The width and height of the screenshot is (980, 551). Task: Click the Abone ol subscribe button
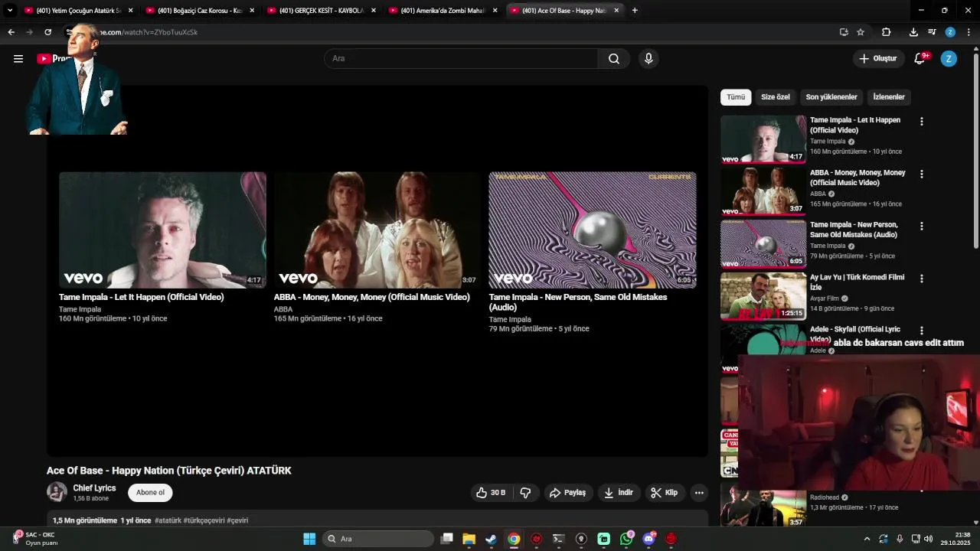tap(150, 493)
